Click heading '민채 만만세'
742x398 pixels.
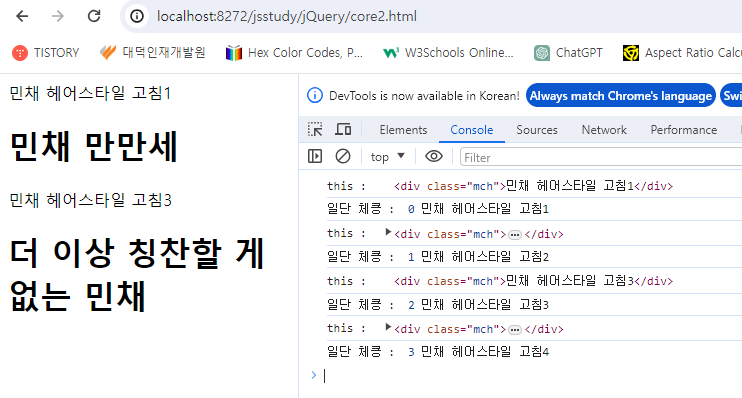pos(94,147)
